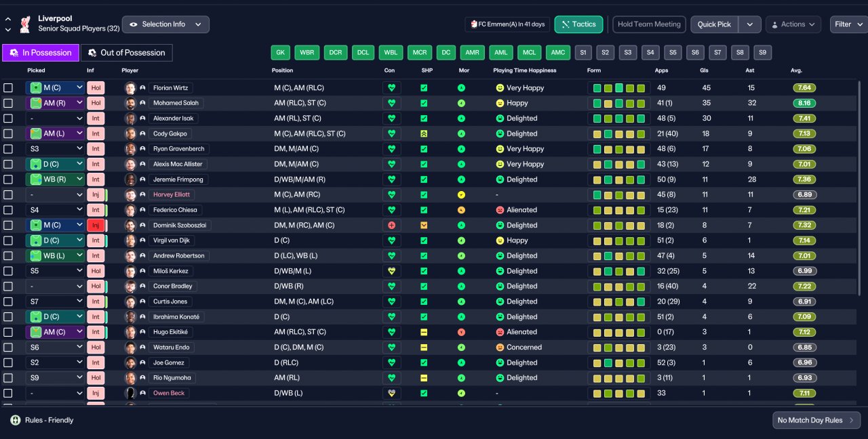868x439 pixels.
Task: Open the Selection Info dropdown
Action: tap(165, 24)
